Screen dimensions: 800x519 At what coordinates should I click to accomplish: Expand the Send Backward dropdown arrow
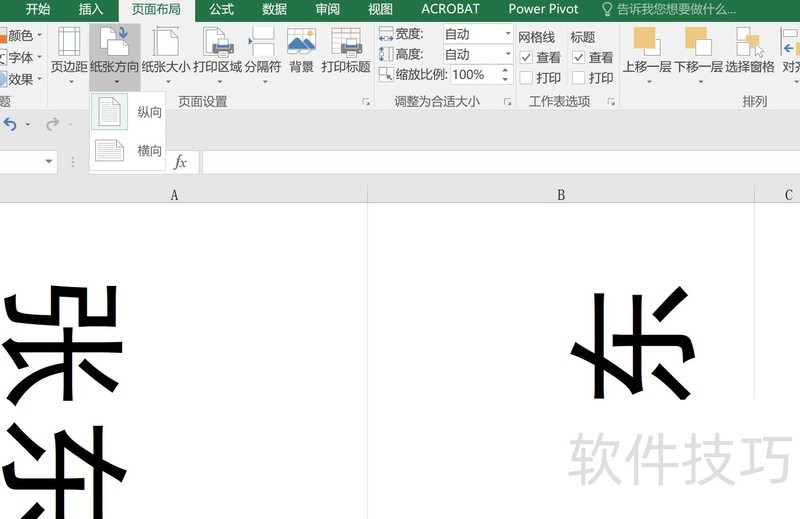pos(701,82)
